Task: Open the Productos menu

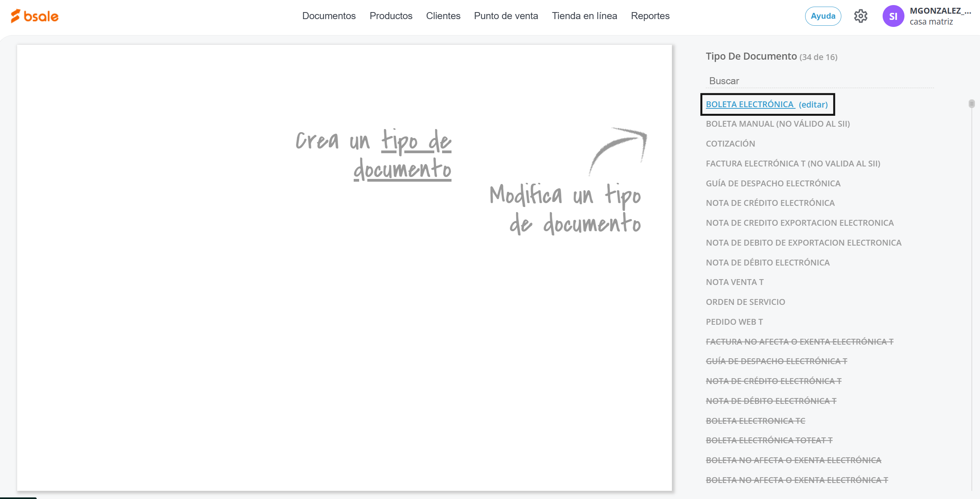Action: pyautogui.click(x=391, y=16)
